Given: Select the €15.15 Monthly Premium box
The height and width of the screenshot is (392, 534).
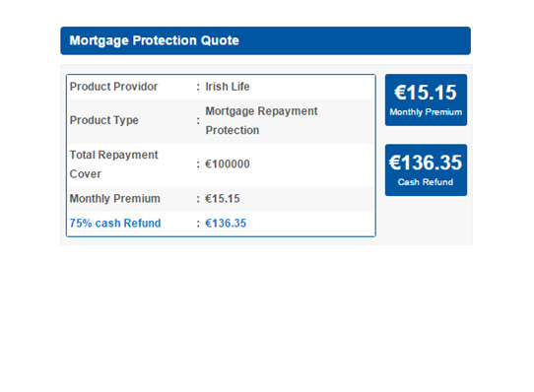Looking at the screenshot, I should click(426, 99).
